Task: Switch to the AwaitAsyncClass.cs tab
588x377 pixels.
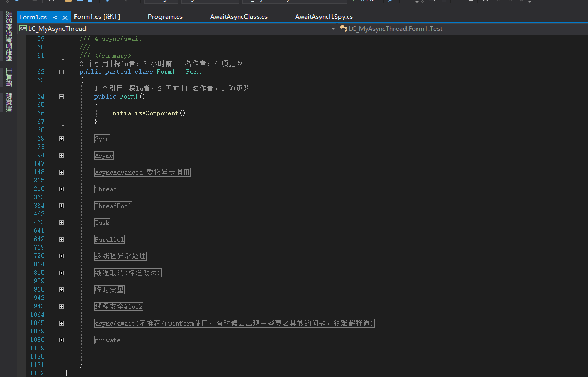Action: (x=239, y=17)
